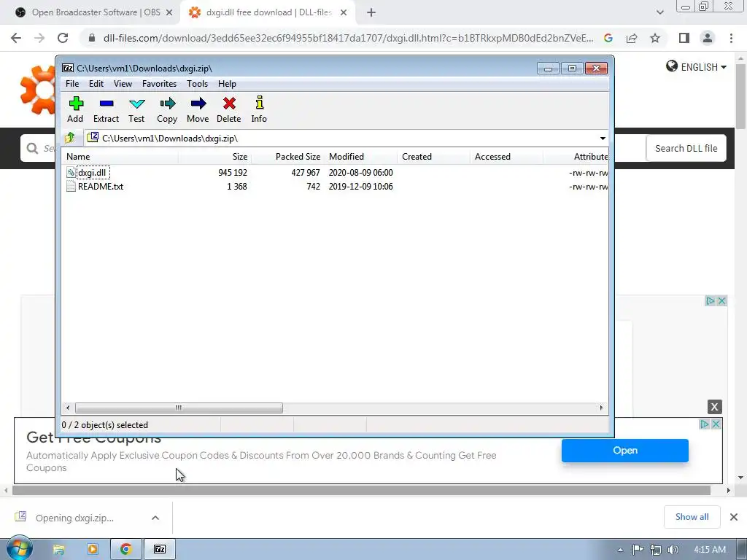The width and height of the screenshot is (747, 560).
Task: Sort by Modified column header
Action: 360,157
